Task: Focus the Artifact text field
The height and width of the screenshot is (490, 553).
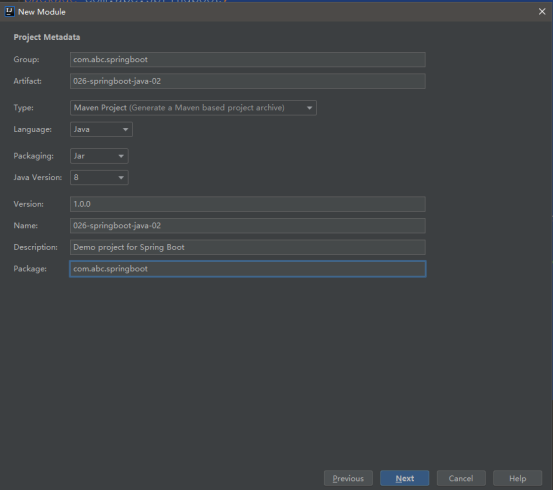Action: (x=248, y=81)
